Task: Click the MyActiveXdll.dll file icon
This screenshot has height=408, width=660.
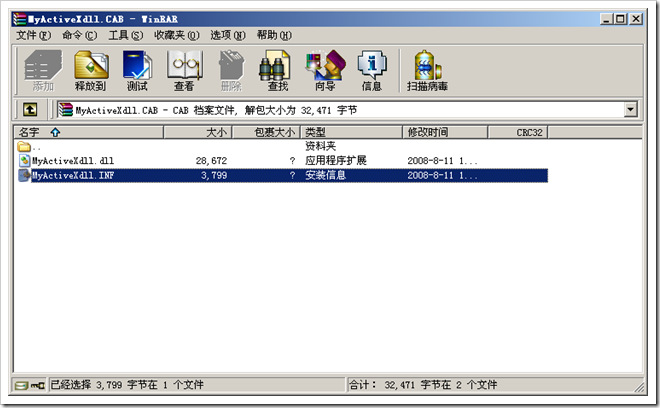Action: pyautogui.click(x=24, y=160)
